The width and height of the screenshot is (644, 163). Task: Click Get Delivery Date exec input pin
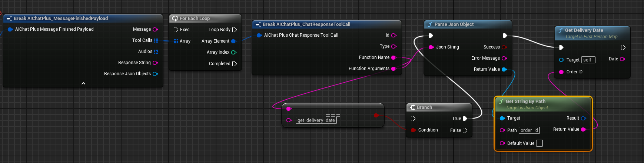click(561, 47)
